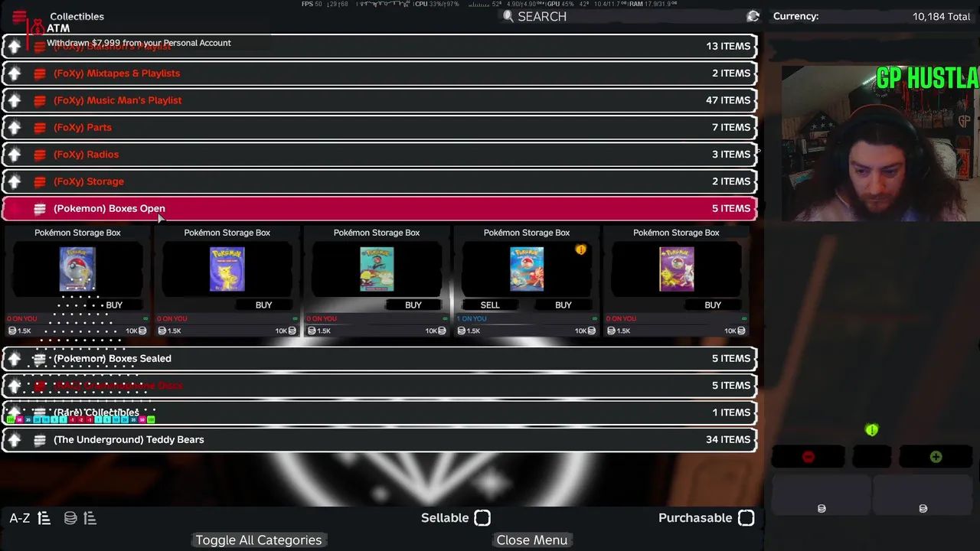Collapse (Pokemon) Boxes Open with its arrow
The image size is (980, 551).
[15, 209]
